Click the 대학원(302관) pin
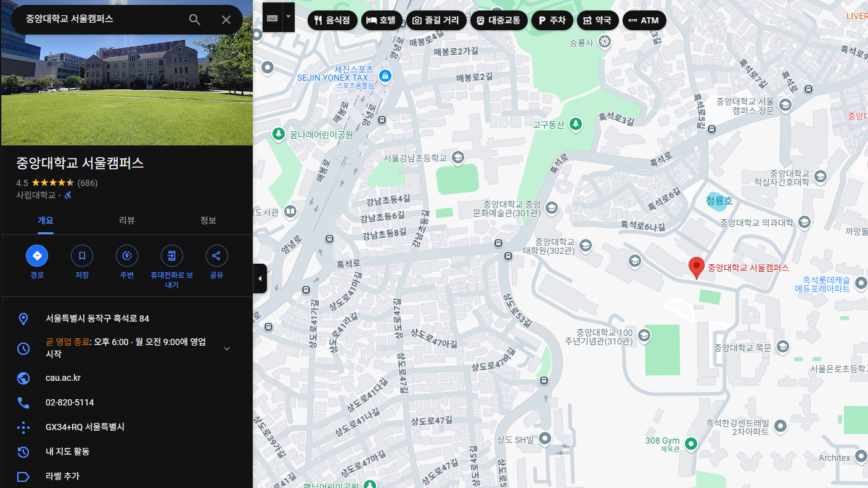The height and width of the screenshot is (488, 868). coord(585,246)
